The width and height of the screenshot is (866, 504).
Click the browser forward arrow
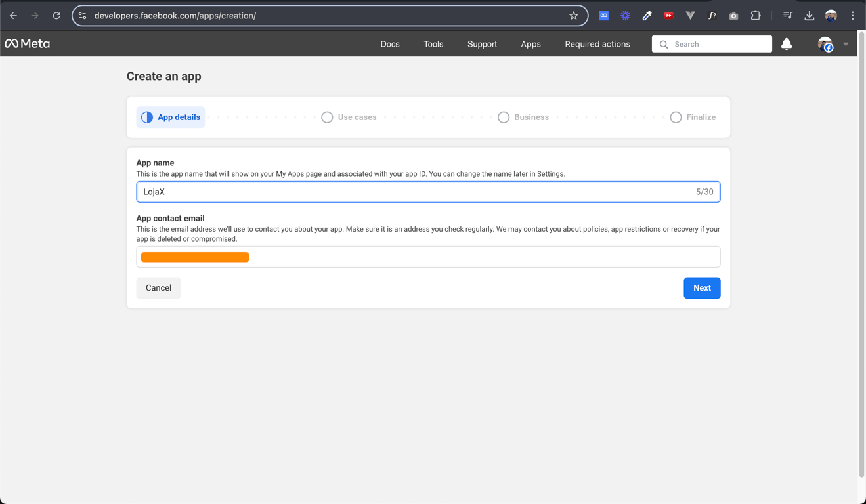coord(35,16)
